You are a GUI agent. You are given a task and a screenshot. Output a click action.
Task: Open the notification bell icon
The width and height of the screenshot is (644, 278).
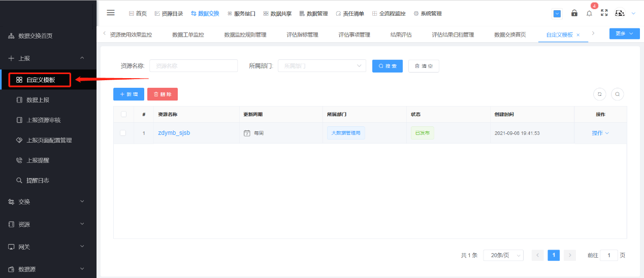(589, 13)
